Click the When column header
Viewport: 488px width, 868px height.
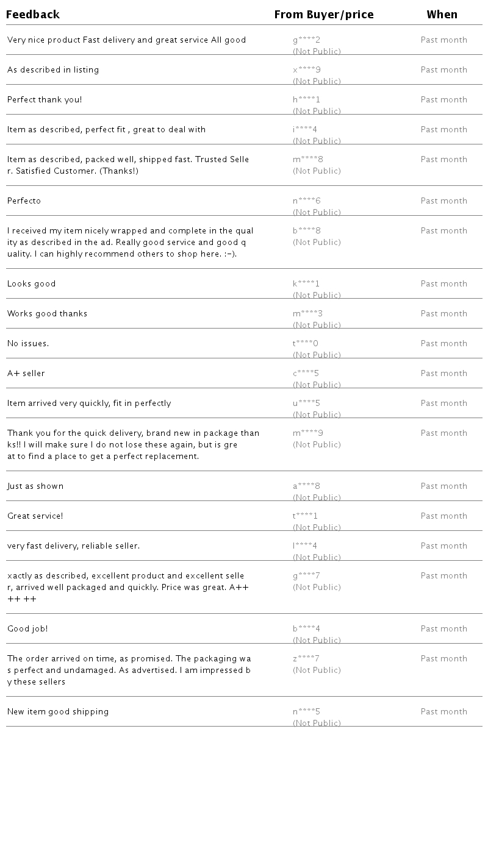click(x=442, y=15)
